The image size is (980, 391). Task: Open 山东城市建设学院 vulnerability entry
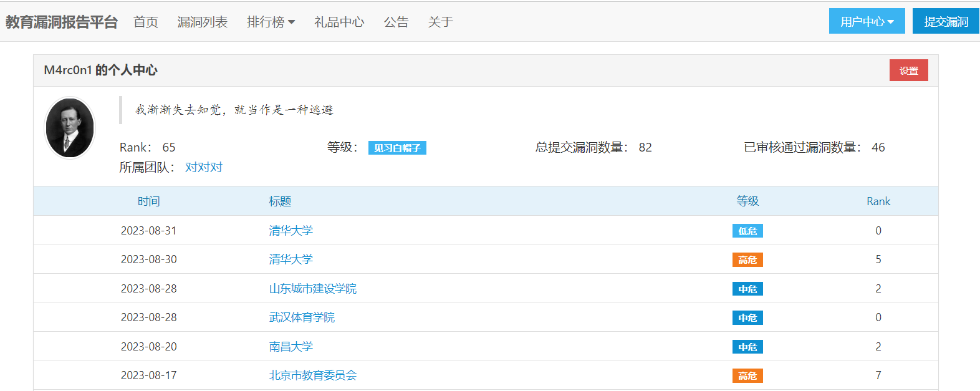click(x=312, y=289)
